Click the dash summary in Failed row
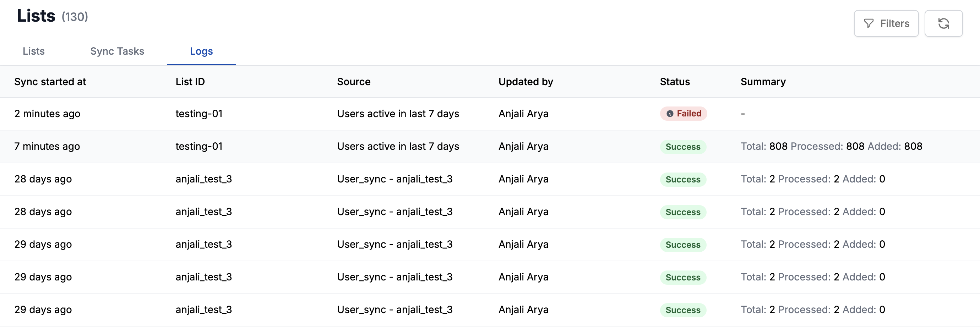 742,114
